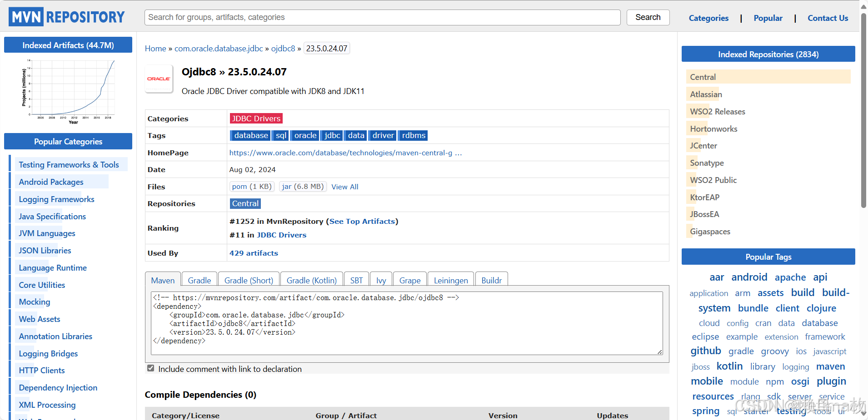
Task: Switch to the Buildr tab
Action: click(x=491, y=280)
